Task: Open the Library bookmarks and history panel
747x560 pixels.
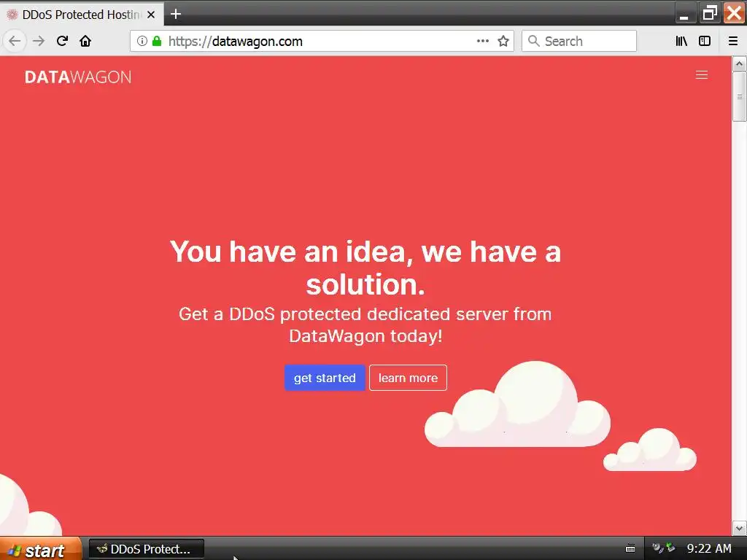Action: pos(681,41)
